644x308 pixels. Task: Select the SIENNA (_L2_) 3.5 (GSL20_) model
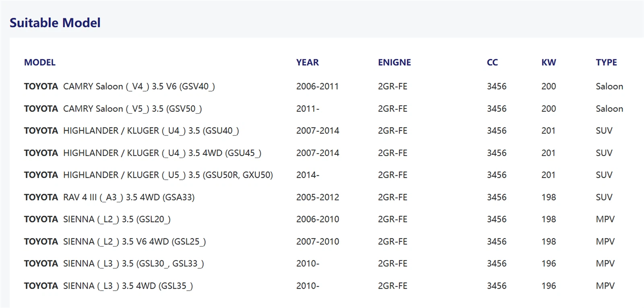pos(117,219)
